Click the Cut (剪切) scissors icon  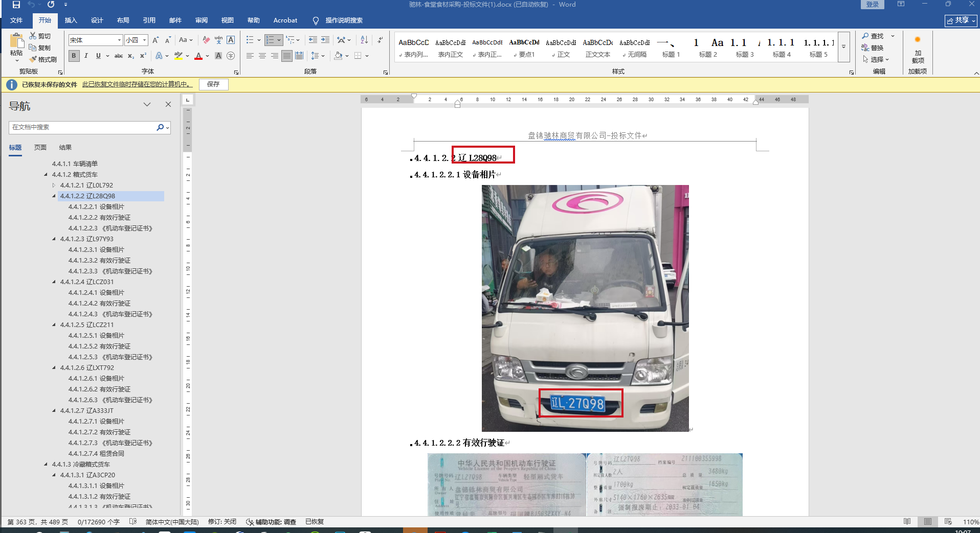click(x=33, y=36)
